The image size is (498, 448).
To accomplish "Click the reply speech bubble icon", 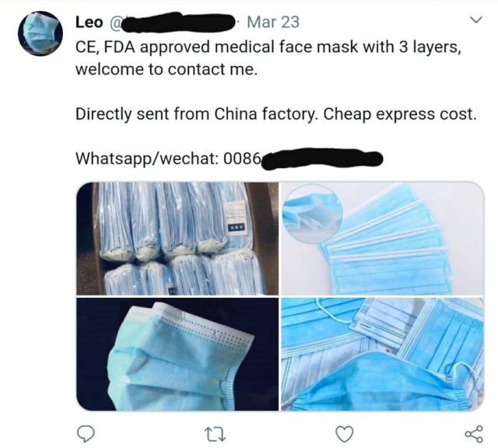I will (86, 434).
